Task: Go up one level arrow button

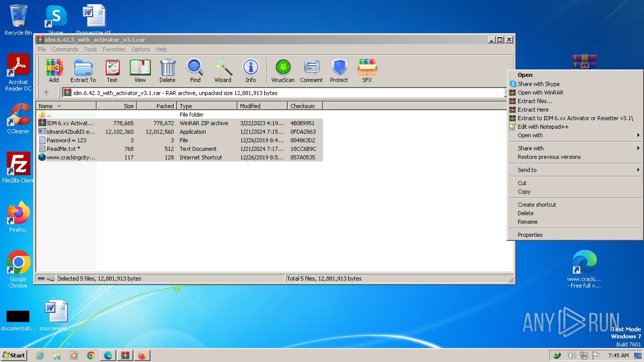Action: [x=46, y=93]
